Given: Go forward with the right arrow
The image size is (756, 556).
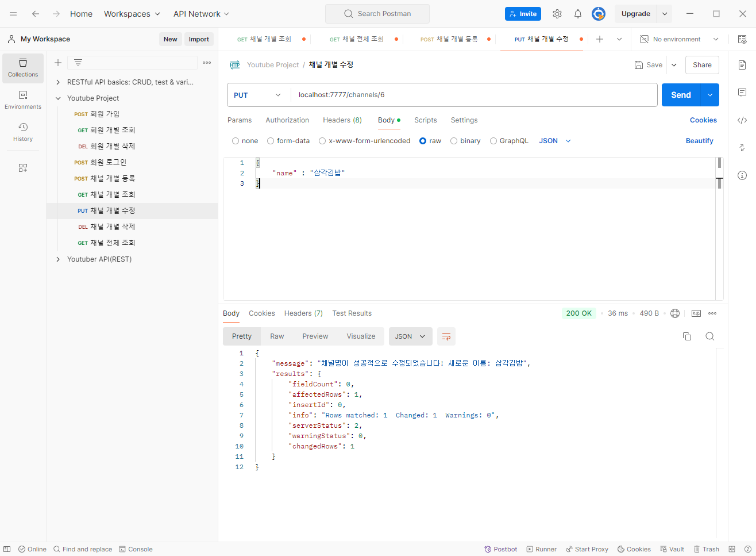Looking at the screenshot, I should [56, 14].
